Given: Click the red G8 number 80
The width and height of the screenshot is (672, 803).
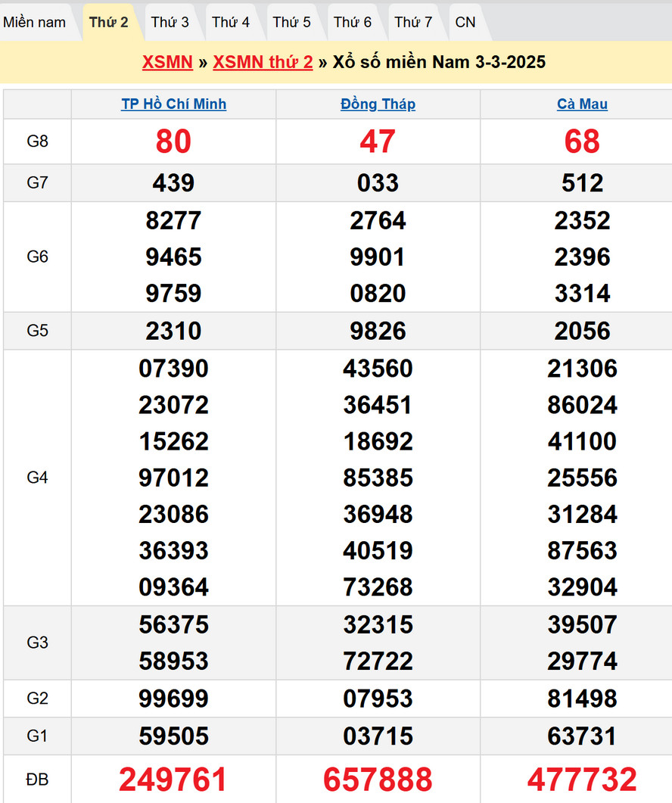Looking at the screenshot, I should tap(173, 142).
